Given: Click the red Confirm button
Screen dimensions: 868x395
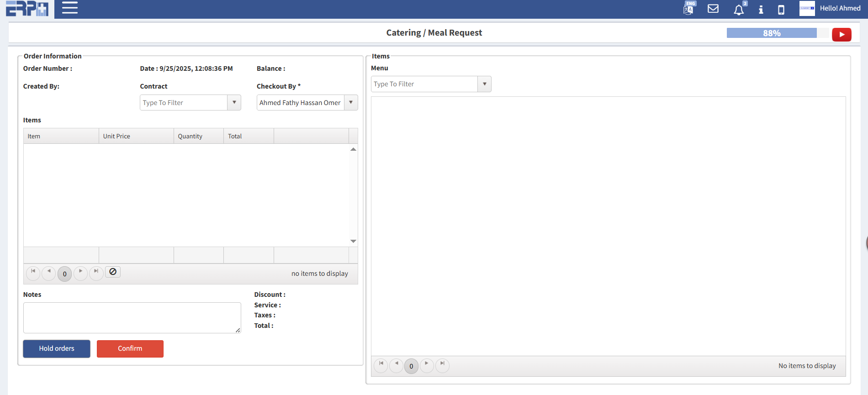Looking at the screenshot, I should pyautogui.click(x=130, y=348).
